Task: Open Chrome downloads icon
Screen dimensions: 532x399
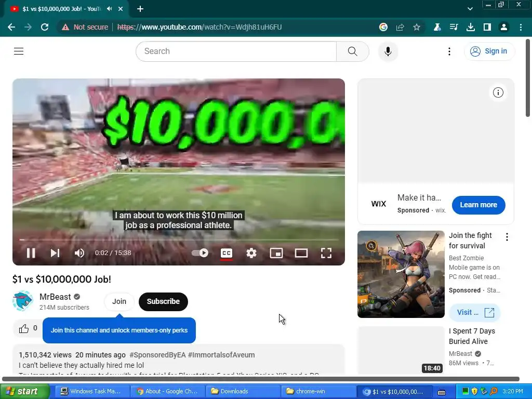Action: click(x=471, y=27)
